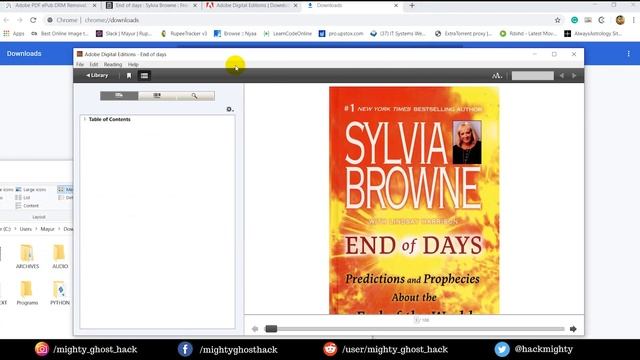The width and height of the screenshot is (640, 360).
Task: Open the Help menu in Digital Editions
Action: click(x=133, y=64)
